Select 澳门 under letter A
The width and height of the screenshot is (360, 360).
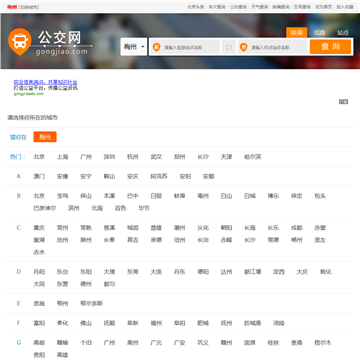coord(39,176)
